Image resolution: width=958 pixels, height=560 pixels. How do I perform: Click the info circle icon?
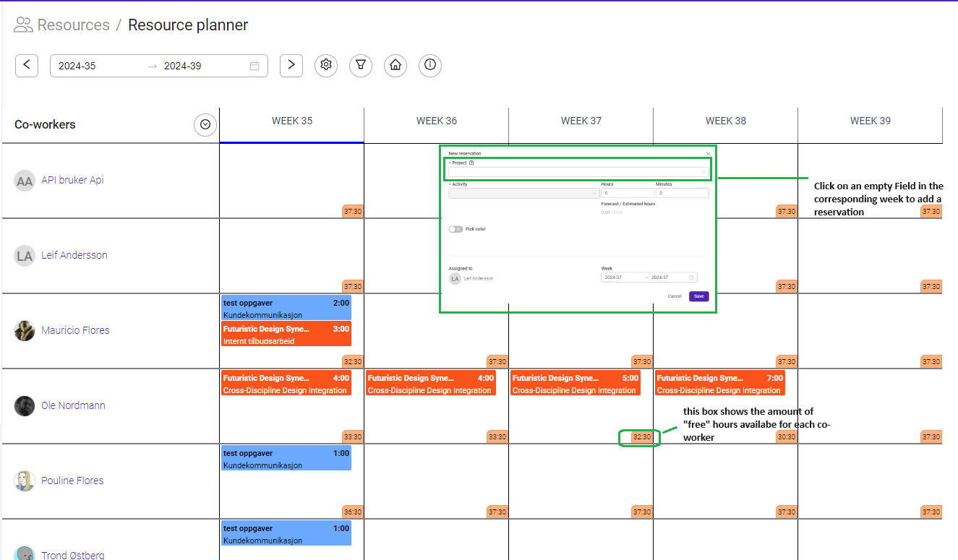(430, 65)
